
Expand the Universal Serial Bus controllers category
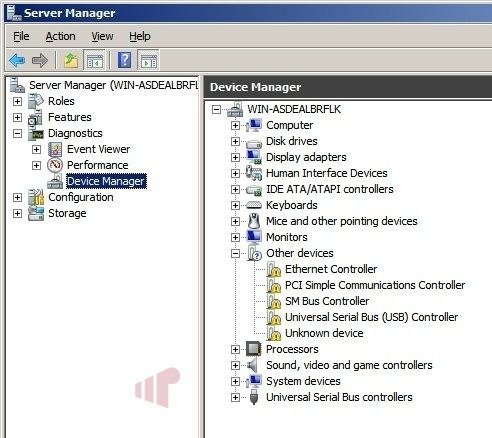coord(235,397)
